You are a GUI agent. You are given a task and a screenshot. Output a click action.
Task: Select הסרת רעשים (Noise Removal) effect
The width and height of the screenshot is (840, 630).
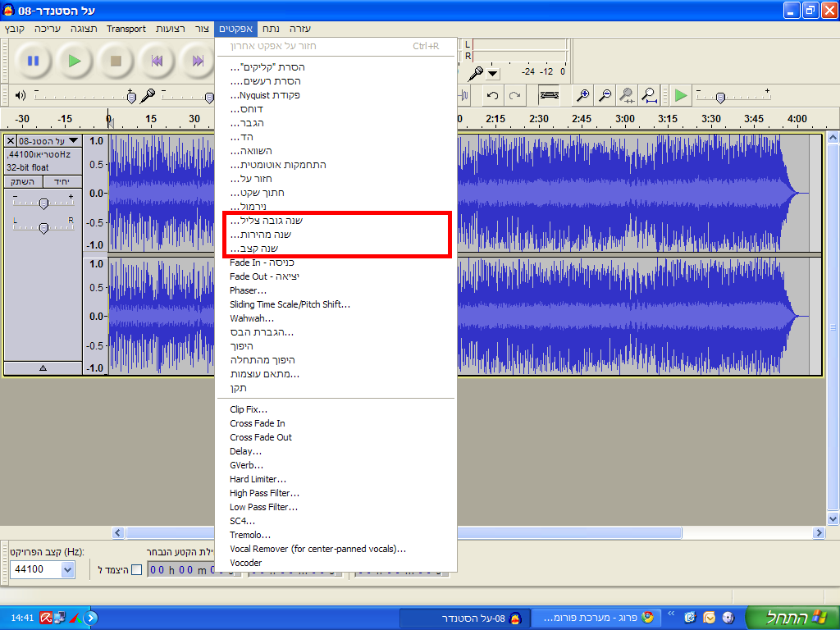tap(336, 81)
